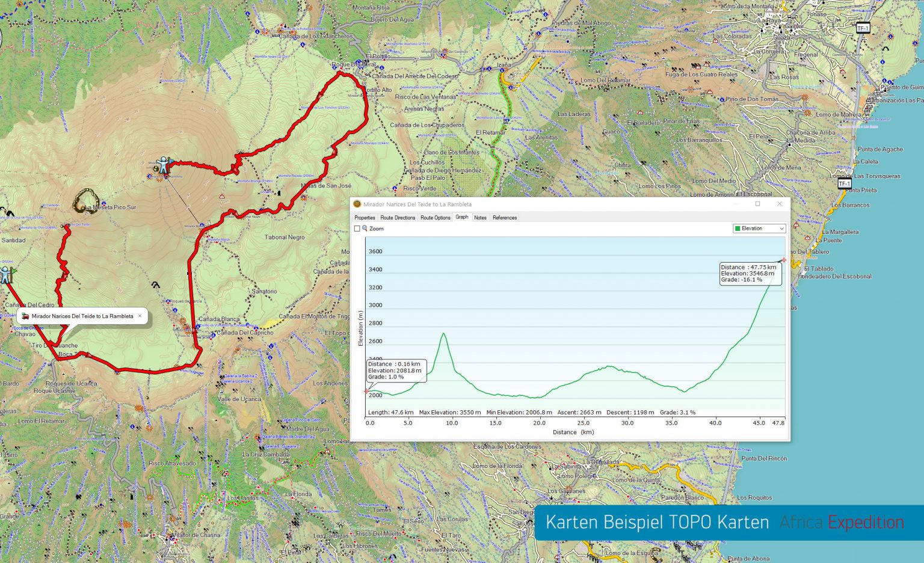
Task: Click the Distance 0.16 km graph tooltip
Action: pos(396,371)
